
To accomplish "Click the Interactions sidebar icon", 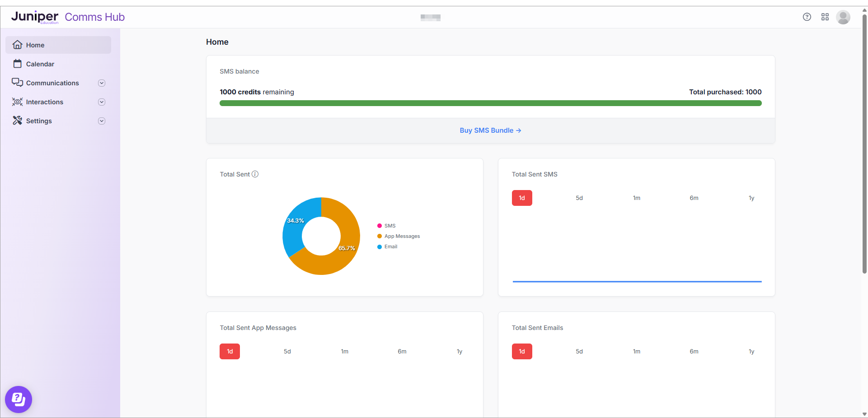I will (x=17, y=102).
